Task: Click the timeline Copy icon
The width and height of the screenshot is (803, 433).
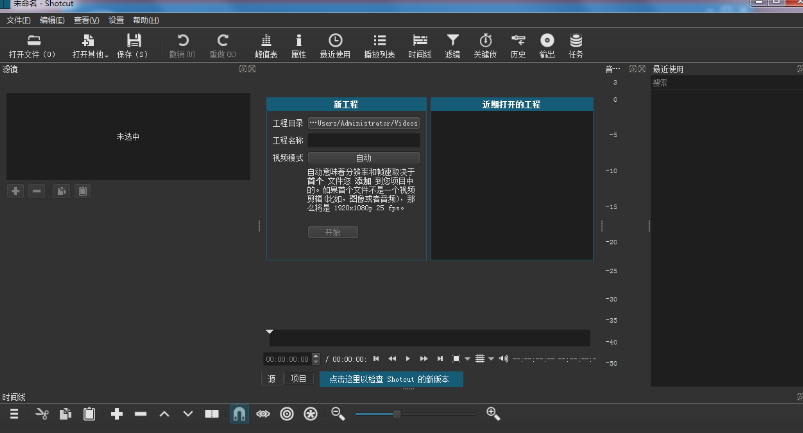Action: click(x=66, y=414)
